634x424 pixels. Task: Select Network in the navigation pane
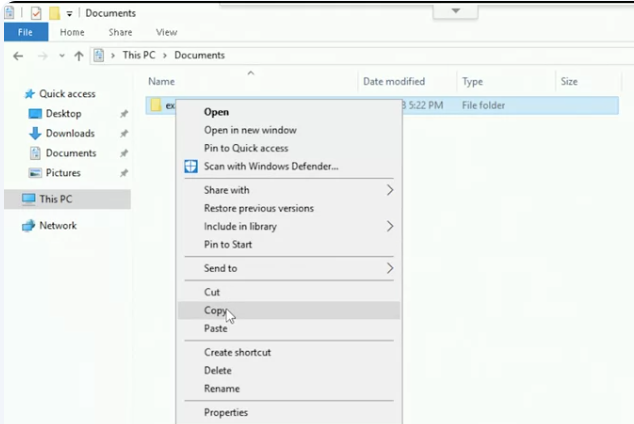pos(58,226)
